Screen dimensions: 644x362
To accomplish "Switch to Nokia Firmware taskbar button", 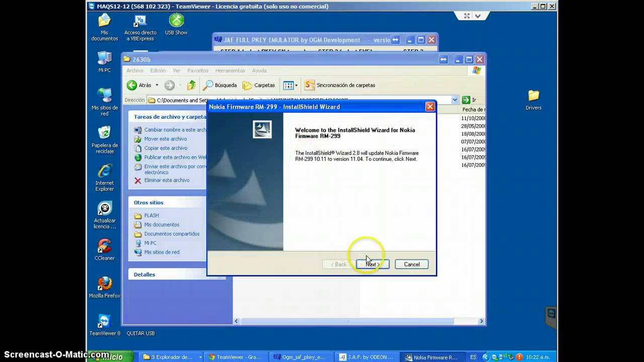I will [x=431, y=357].
